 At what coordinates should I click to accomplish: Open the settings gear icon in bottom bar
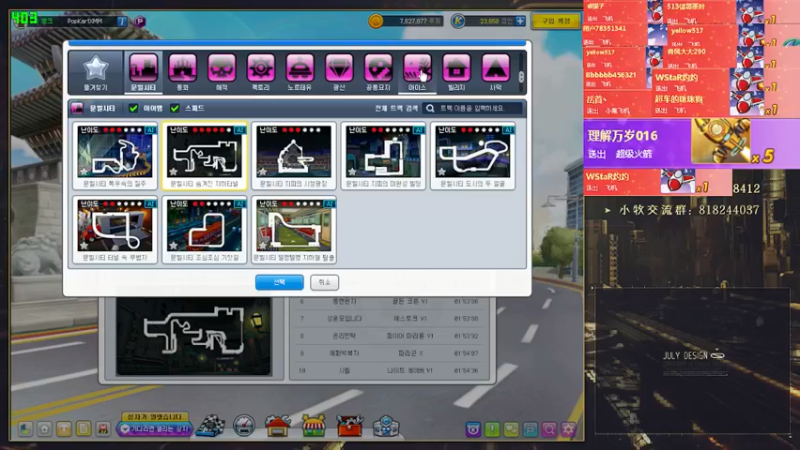pos(568,429)
